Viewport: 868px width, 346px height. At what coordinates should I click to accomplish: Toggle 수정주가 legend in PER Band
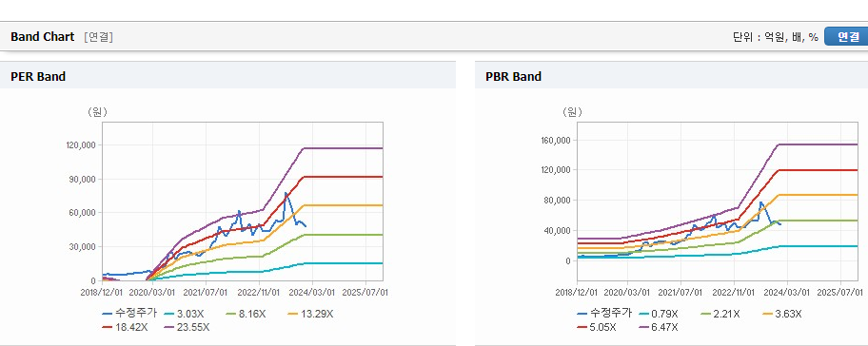[x=129, y=314]
